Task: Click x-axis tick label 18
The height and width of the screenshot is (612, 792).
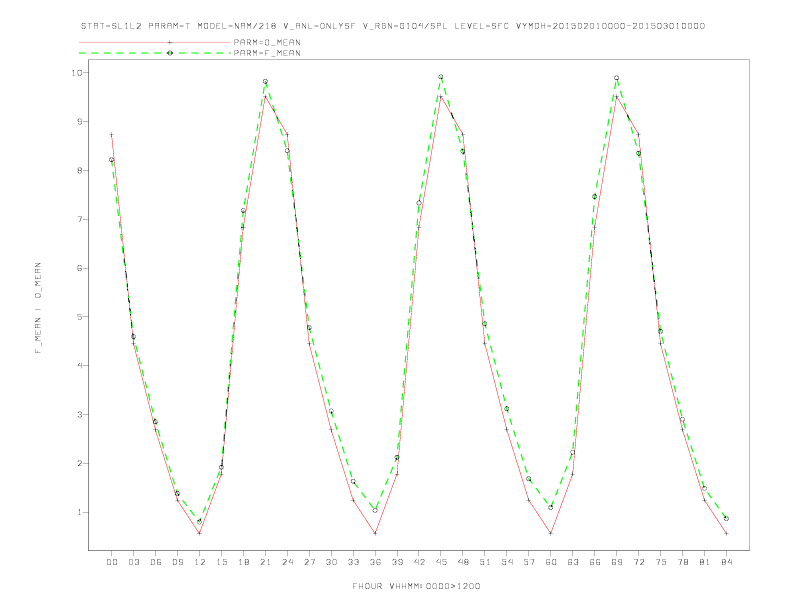Action: (x=243, y=562)
